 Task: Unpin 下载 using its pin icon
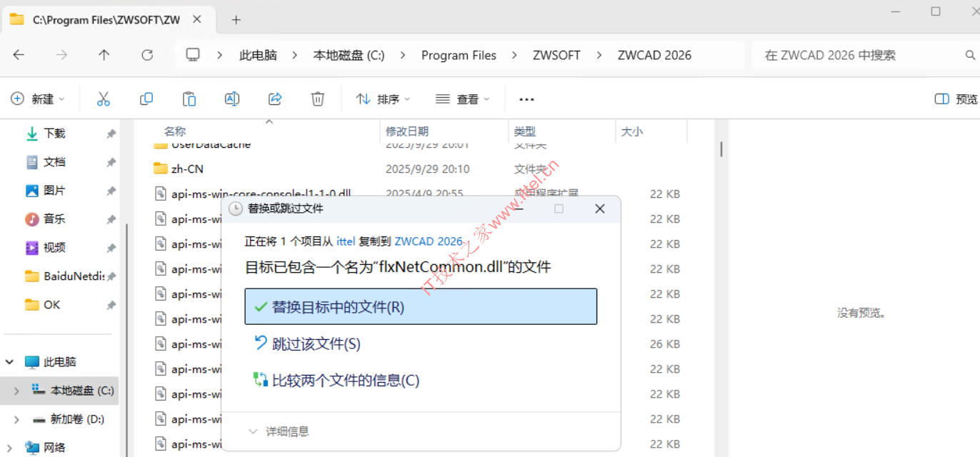click(x=111, y=134)
